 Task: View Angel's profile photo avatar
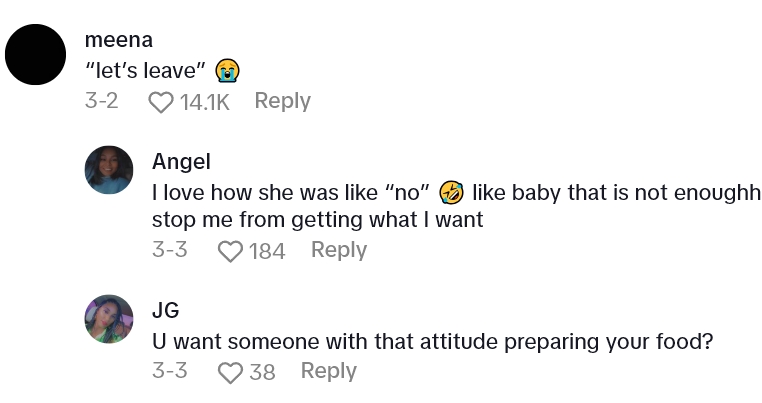point(109,170)
